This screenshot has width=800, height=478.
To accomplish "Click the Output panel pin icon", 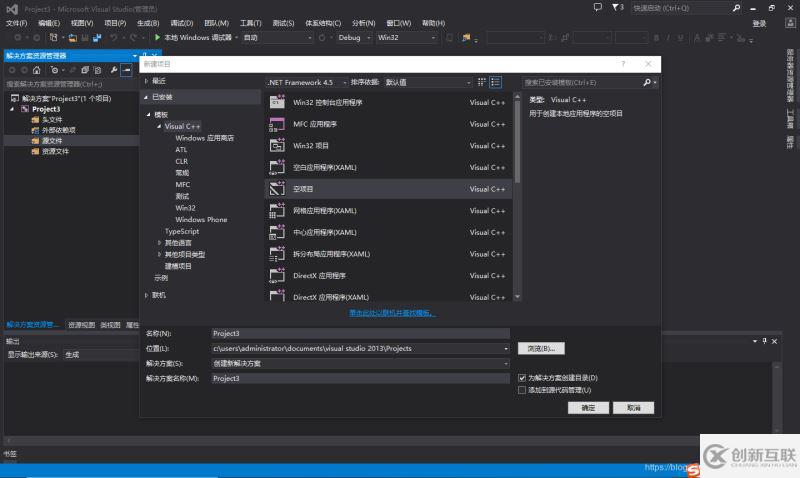I will coord(764,341).
